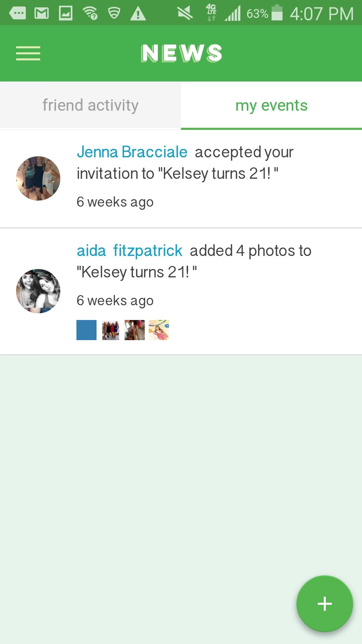Tap the image notification icon in status bar
362x644 pixels.
(x=66, y=13)
